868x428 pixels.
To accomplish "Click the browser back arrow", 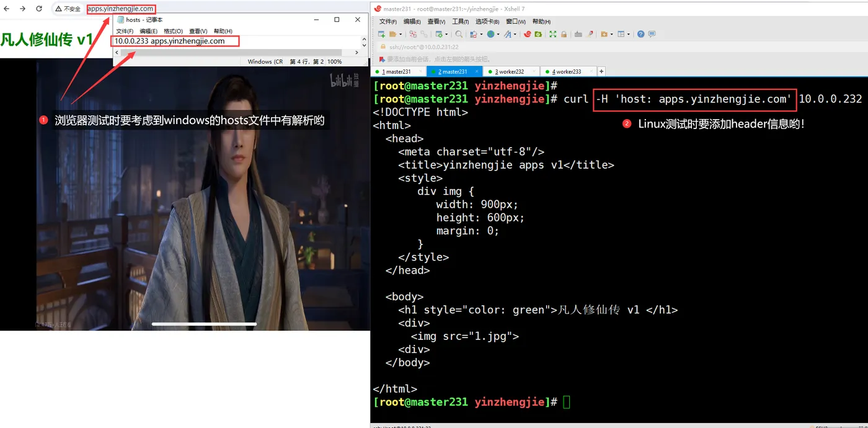I will click(x=7, y=9).
